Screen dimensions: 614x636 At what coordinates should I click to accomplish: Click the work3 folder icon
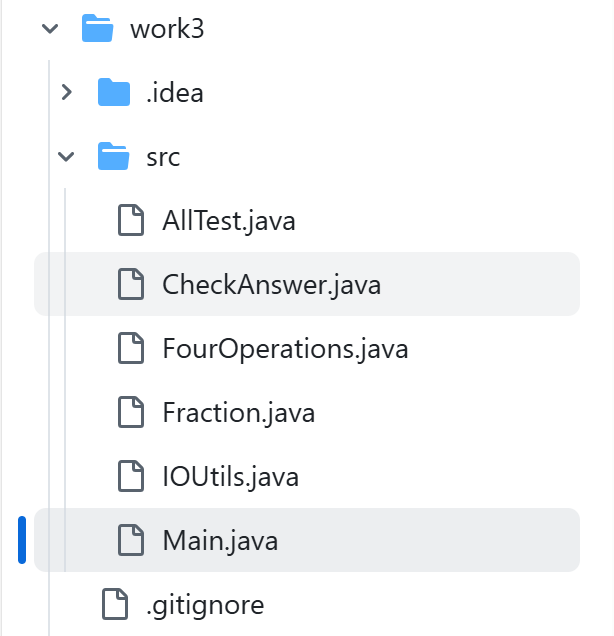[97, 29]
